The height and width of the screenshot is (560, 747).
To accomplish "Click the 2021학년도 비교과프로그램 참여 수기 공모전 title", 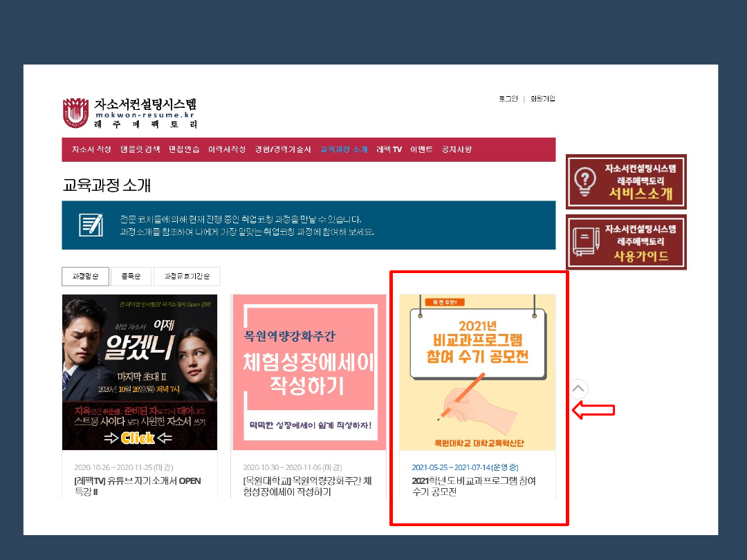I will tap(473, 486).
